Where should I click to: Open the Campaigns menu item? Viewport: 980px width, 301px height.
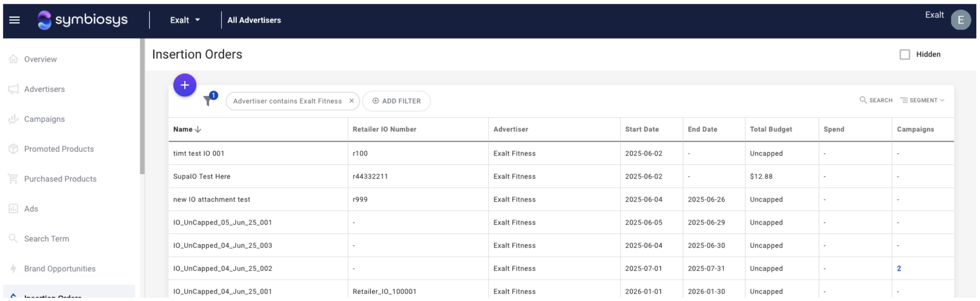pos(44,119)
